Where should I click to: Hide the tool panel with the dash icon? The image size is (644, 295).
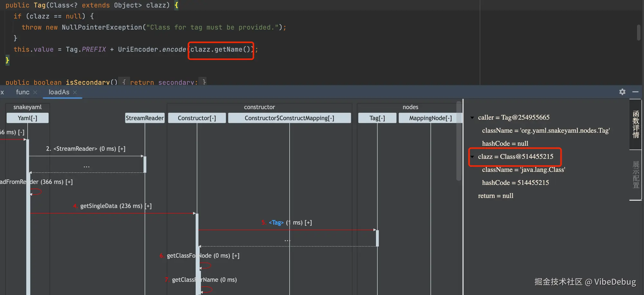tap(635, 92)
